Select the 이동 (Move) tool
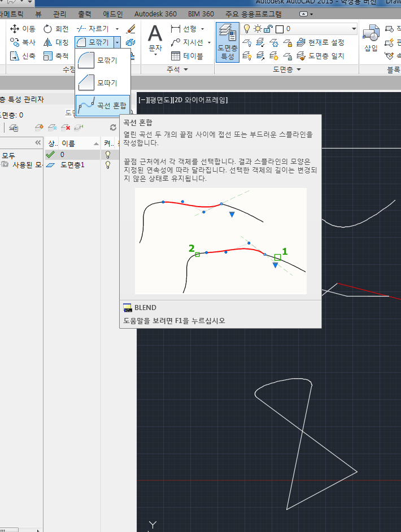The width and height of the screenshot is (401, 532). pos(23,29)
